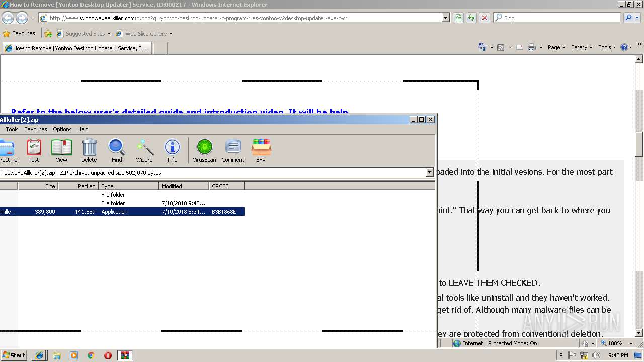Viewport: 644px width, 362px height.
Task: Launch the WinRAR Wizard icon
Action: coord(144,151)
